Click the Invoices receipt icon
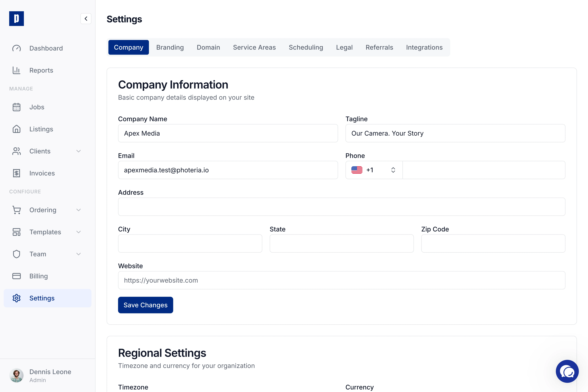The width and height of the screenshot is (588, 392). [x=17, y=173]
